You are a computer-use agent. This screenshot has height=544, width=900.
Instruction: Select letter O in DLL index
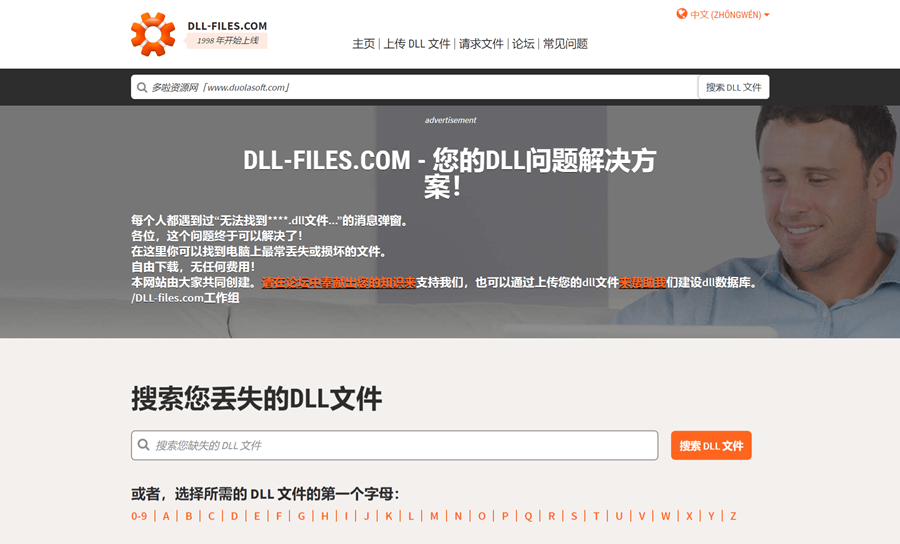pyautogui.click(x=482, y=516)
